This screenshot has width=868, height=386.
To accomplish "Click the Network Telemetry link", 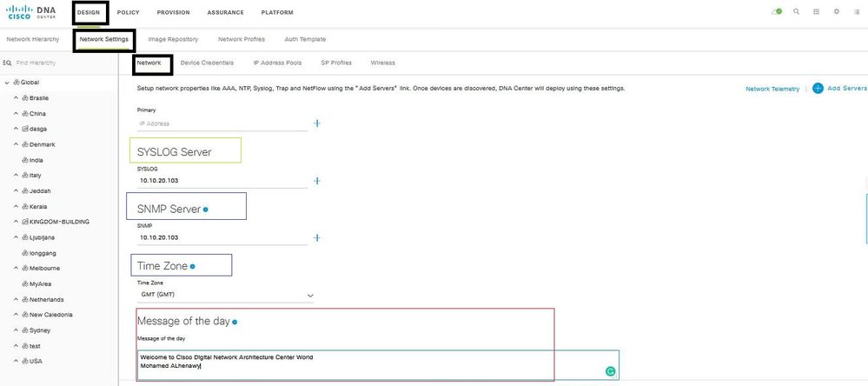I will [772, 89].
